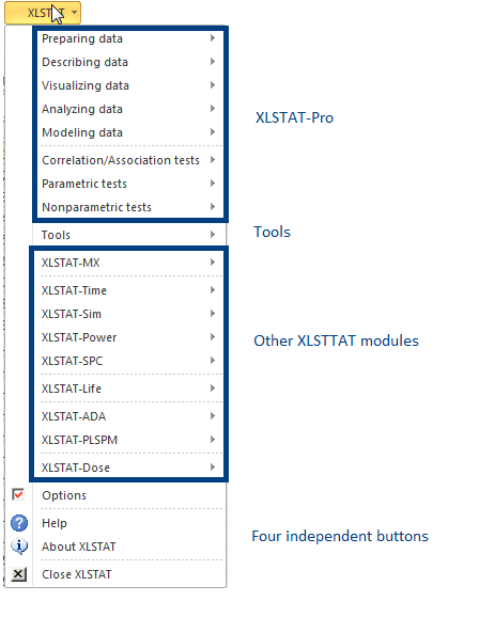Expand arrow beside Correlation/Association tests
Screen dimensions: 478x617
pos(212,160)
